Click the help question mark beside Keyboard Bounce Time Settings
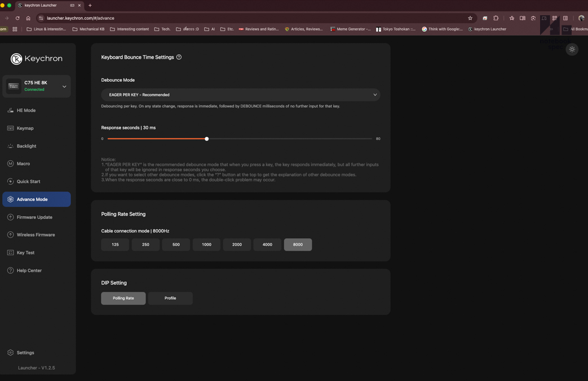Viewport: 588px width, 381px height. 179,57
